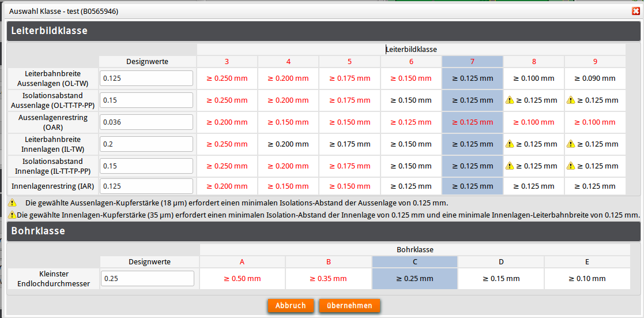The height and width of the screenshot is (318, 644).
Task: Select Leiterbildklasse column 5
Action: coord(349,62)
